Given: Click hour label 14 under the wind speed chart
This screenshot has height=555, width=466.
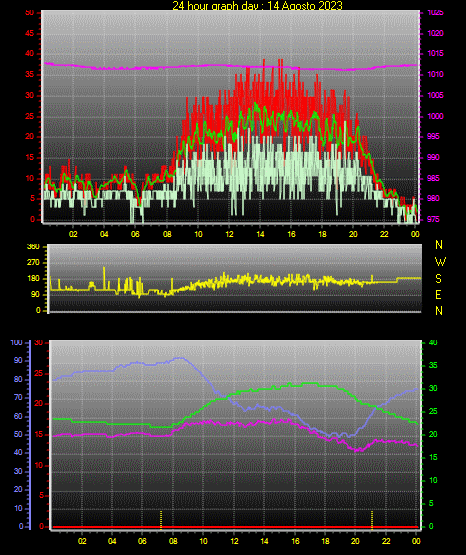Looking at the screenshot, I should click(260, 234).
